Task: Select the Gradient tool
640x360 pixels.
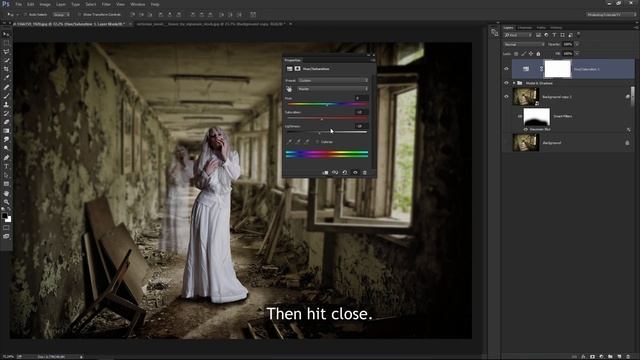Action: (x=6, y=131)
